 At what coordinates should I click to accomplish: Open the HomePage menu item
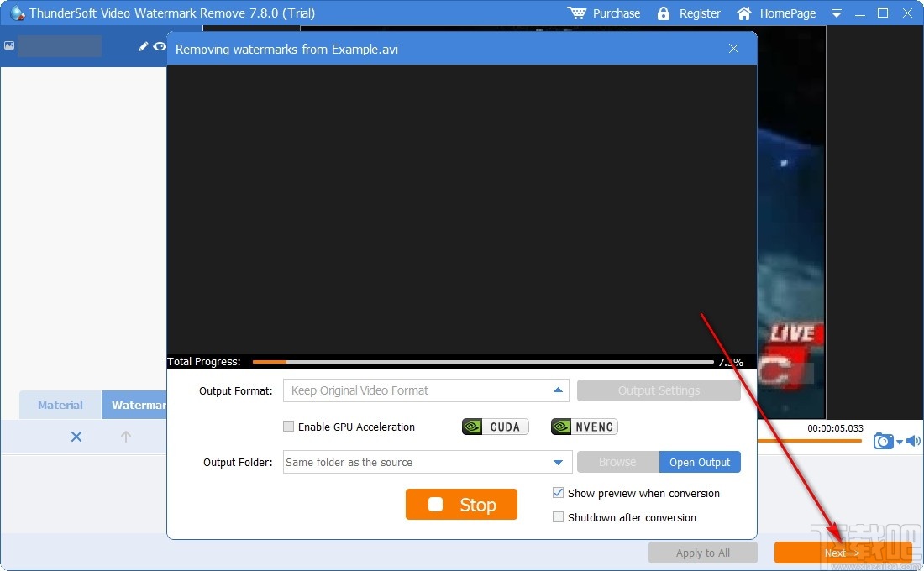(775, 13)
